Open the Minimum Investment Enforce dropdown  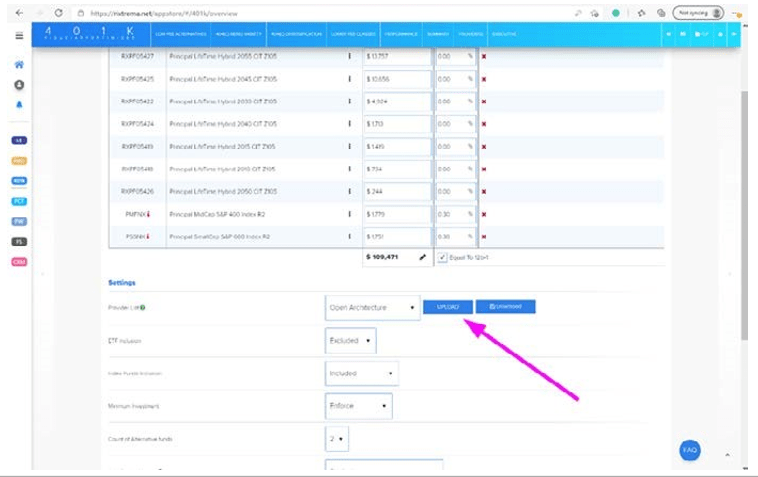point(358,406)
